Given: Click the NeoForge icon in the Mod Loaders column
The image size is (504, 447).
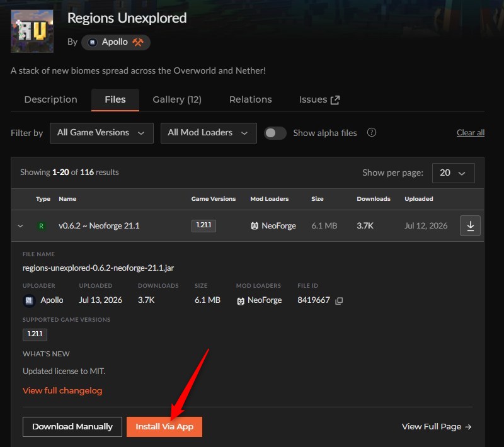Looking at the screenshot, I should click(x=255, y=226).
